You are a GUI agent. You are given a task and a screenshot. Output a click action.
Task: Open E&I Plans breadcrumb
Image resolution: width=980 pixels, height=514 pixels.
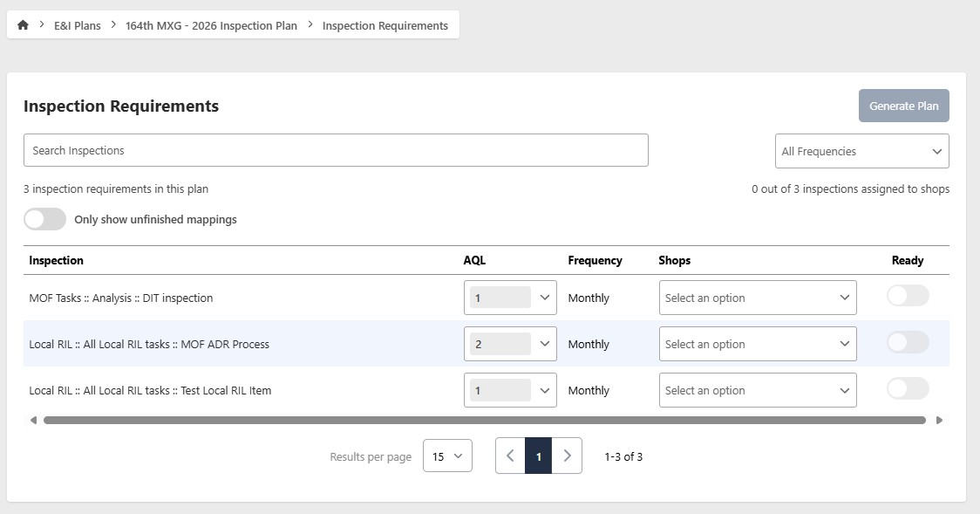(x=78, y=25)
